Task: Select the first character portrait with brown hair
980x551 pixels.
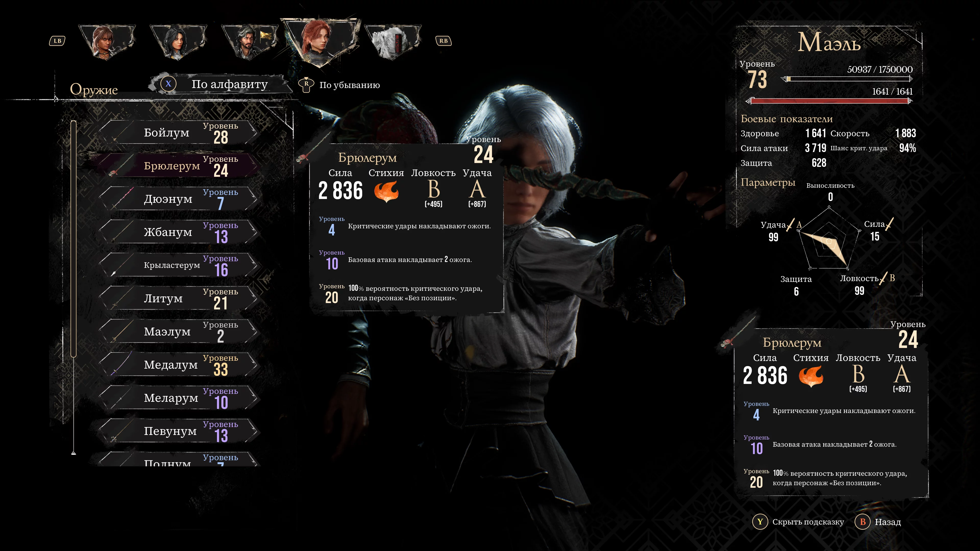Action: 106,41
